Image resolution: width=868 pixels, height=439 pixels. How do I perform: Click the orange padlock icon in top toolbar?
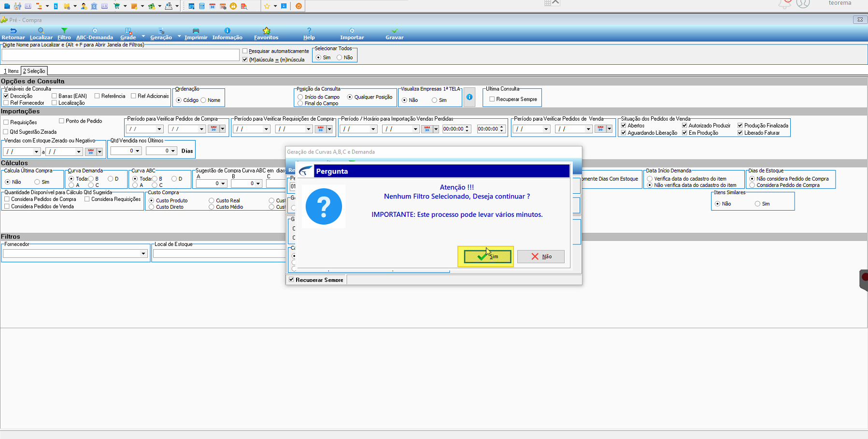233,6
